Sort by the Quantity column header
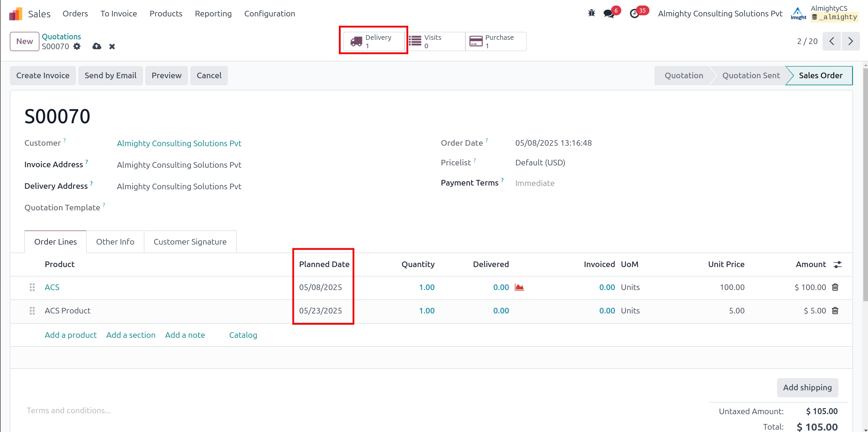The height and width of the screenshot is (432, 868). pos(418,264)
